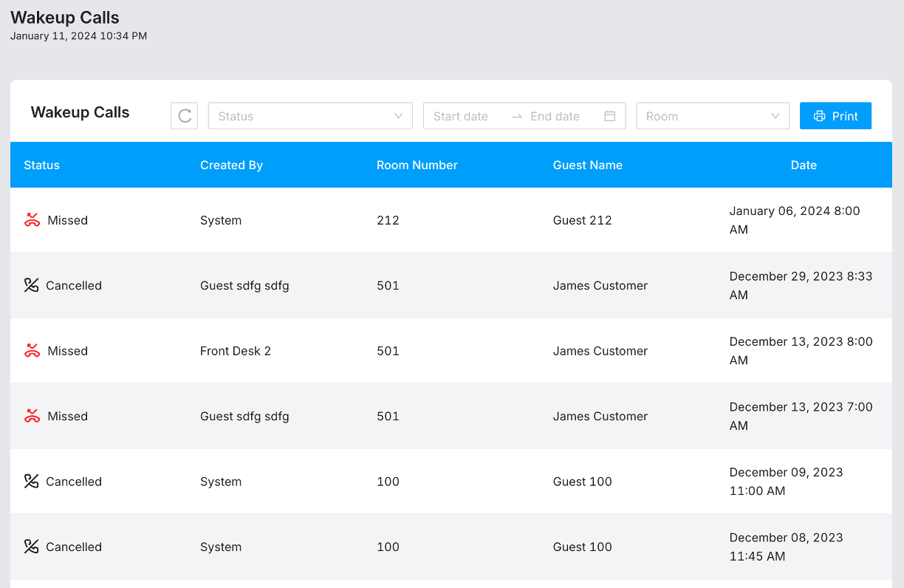Screen dimensions: 904x588
Task: Click Cancelled status in December 29 row
Action: coord(74,285)
